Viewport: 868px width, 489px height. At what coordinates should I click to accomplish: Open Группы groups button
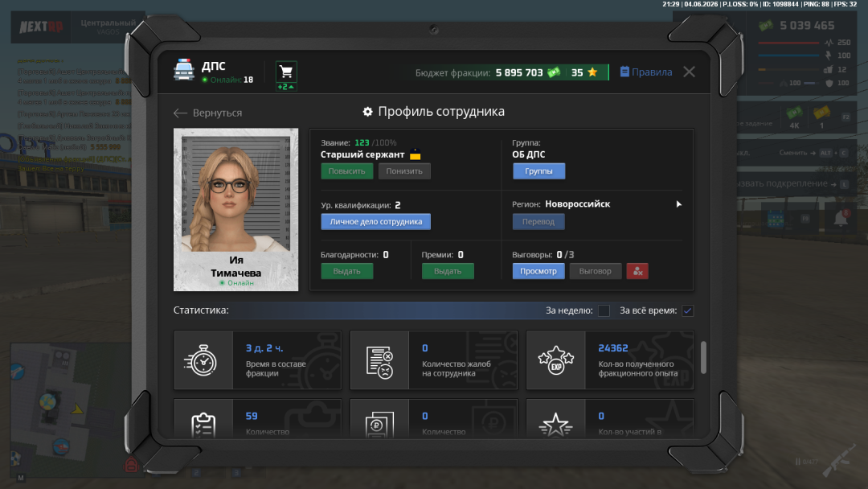[538, 171]
